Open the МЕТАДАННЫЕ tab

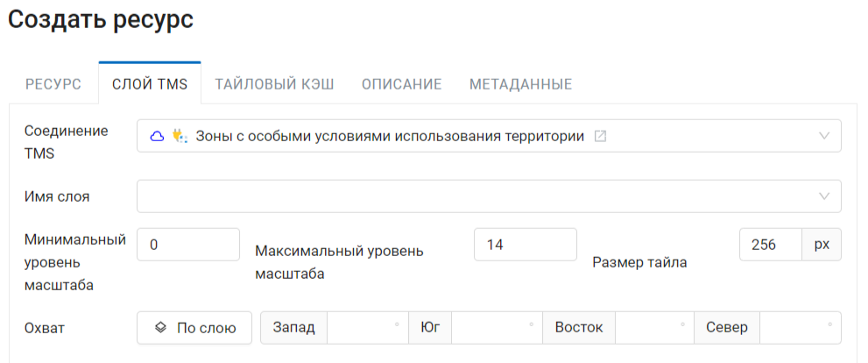pyautogui.click(x=521, y=85)
